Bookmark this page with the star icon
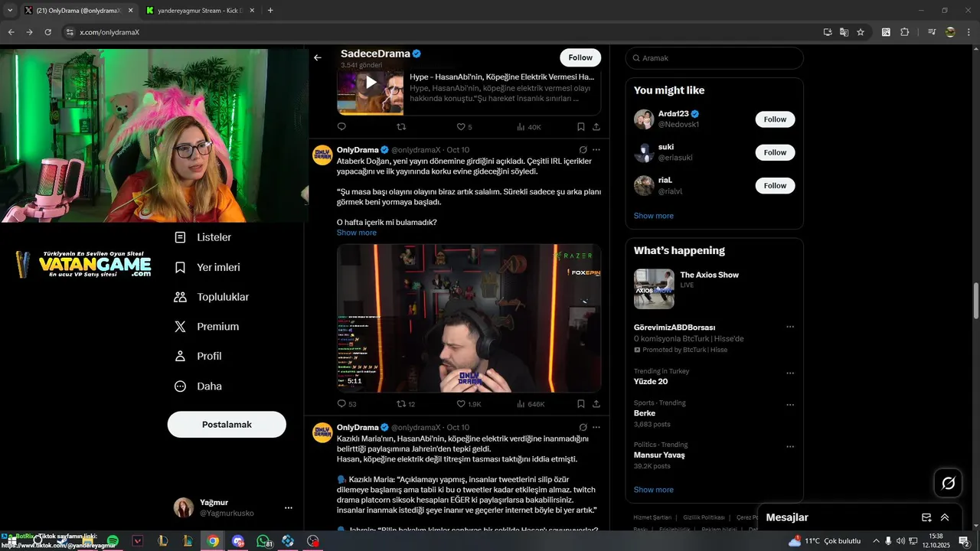980x551 pixels. (x=861, y=32)
